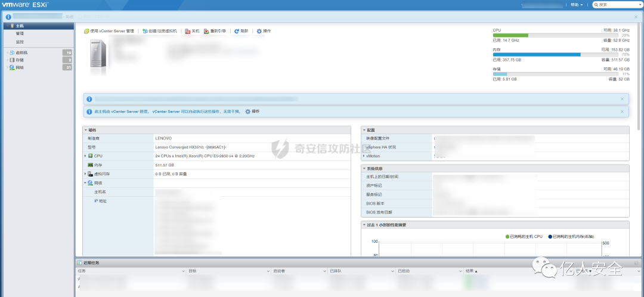Viewport: 644px width, 297px height.
Task: Open the 启动者 column dropdown arrow
Action: [326, 271]
